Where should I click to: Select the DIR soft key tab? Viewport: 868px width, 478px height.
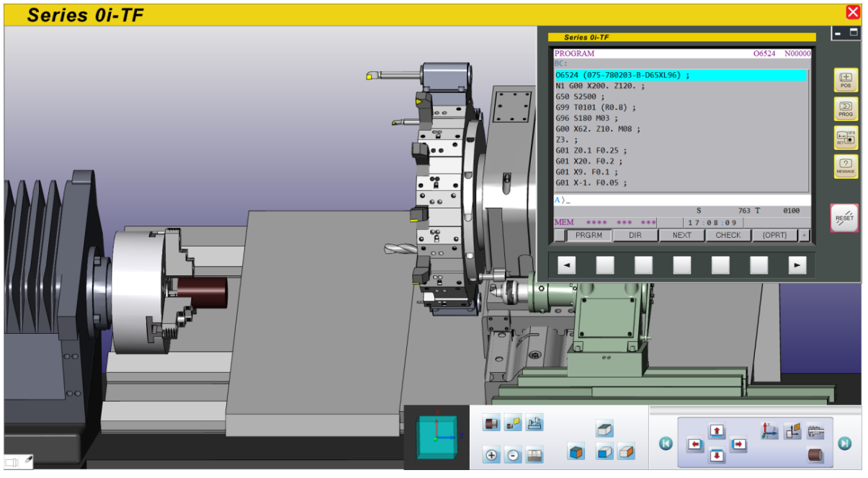pos(635,235)
